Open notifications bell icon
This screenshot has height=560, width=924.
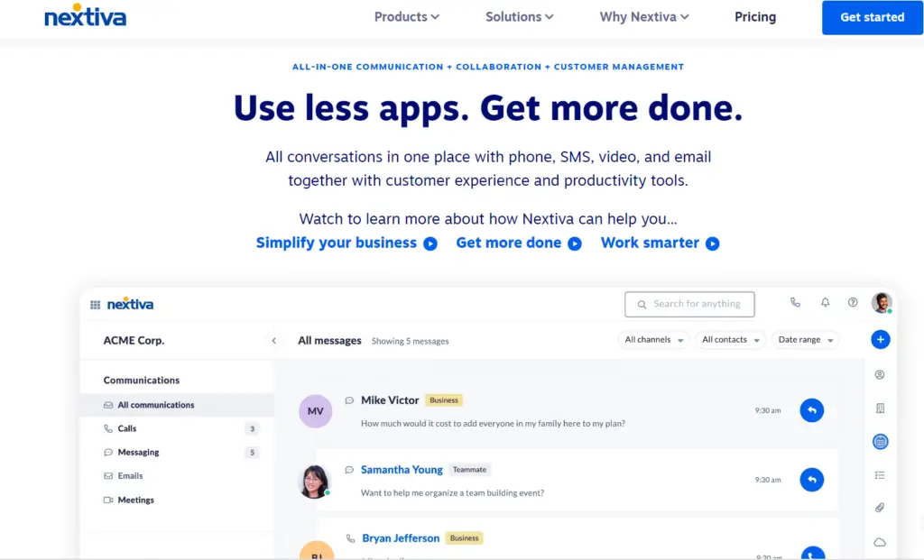[x=825, y=303]
